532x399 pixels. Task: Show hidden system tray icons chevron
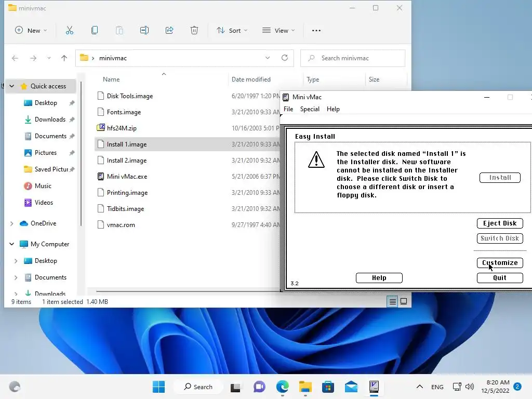[420, 387]
